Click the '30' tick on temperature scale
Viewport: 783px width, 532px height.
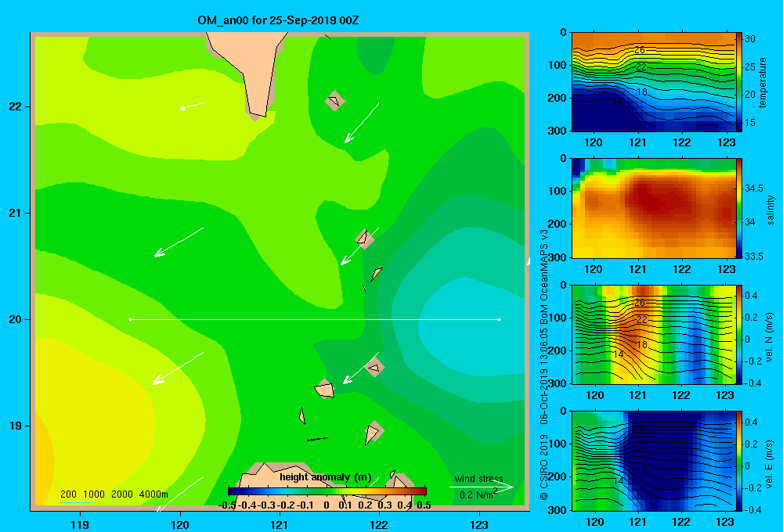coord(750,39)
